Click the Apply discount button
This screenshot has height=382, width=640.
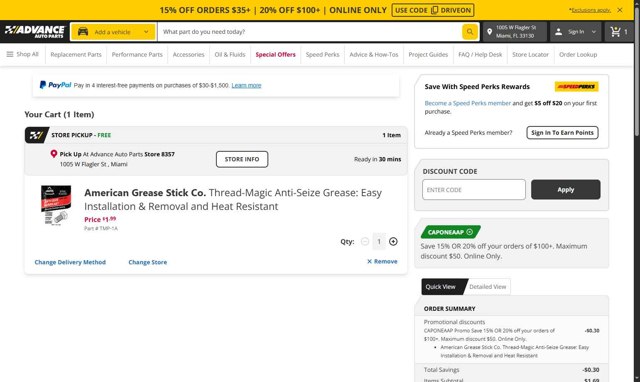point(566,190)
